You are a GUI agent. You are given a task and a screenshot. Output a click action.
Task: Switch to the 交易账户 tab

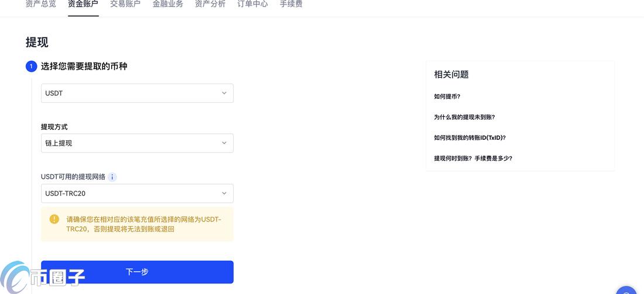pos(125,5)
